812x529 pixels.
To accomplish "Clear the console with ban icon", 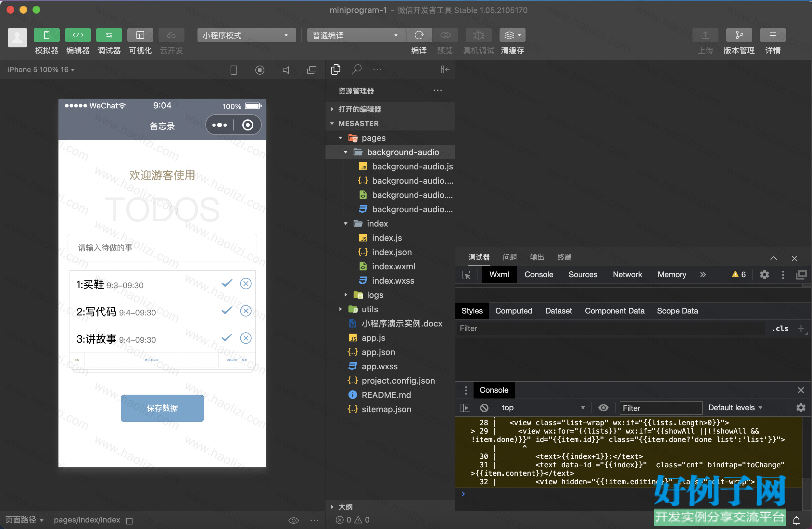I will (484, 408).
